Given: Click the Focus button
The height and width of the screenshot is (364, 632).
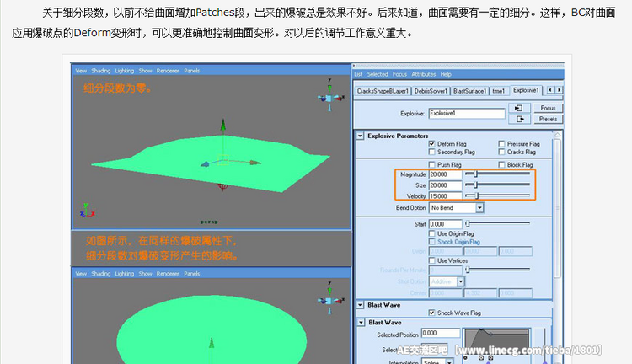Looking at the screenshot, I should 548,108.
